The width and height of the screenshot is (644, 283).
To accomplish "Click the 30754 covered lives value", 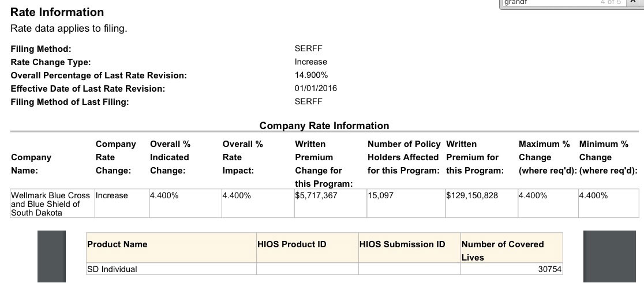I will coord(549,269).
